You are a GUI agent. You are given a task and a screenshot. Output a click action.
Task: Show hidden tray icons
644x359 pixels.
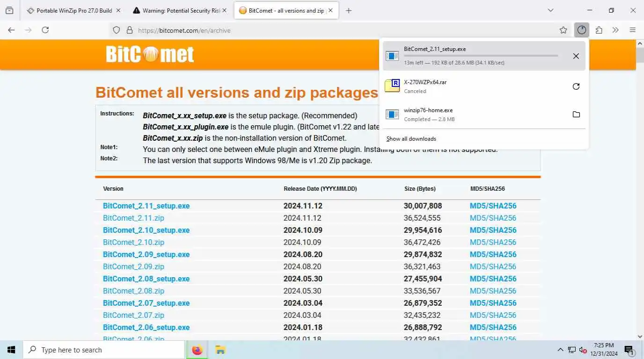point(560,350)
